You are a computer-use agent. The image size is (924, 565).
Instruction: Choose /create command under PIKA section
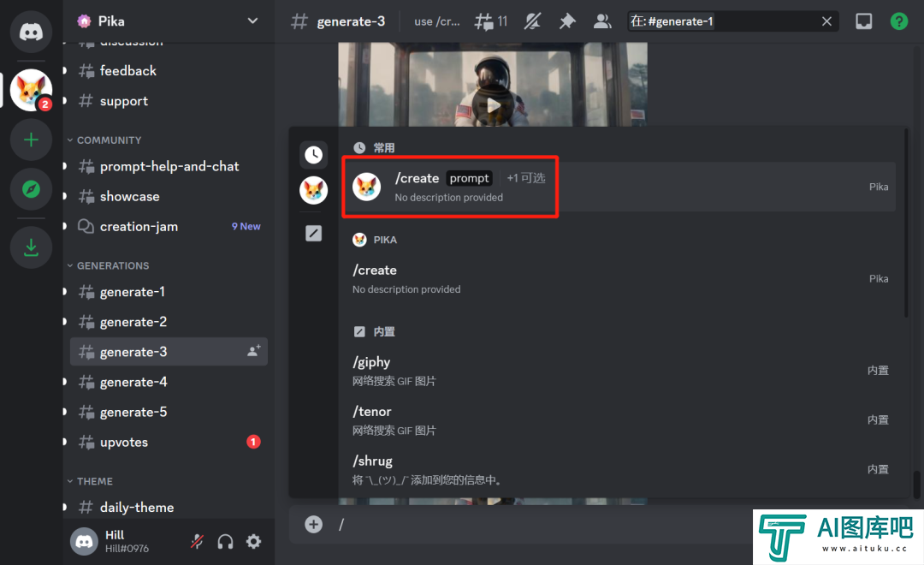pyautogui.click(x=620, y=279)
